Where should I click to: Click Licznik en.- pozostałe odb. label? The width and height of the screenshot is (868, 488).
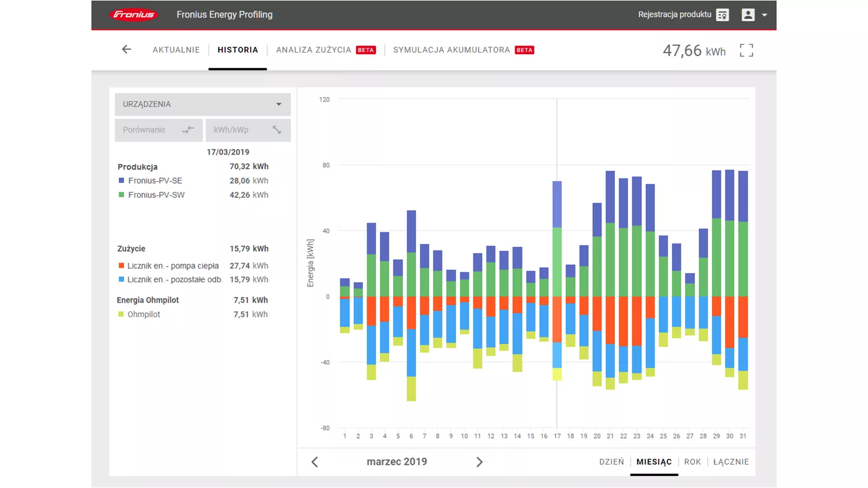[175, 280]
